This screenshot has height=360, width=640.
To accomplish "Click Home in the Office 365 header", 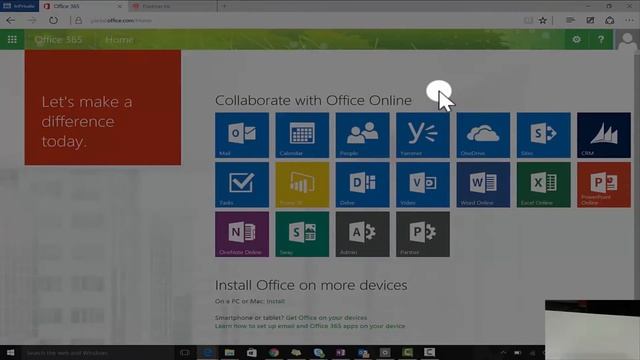I will tap(119, 40).
